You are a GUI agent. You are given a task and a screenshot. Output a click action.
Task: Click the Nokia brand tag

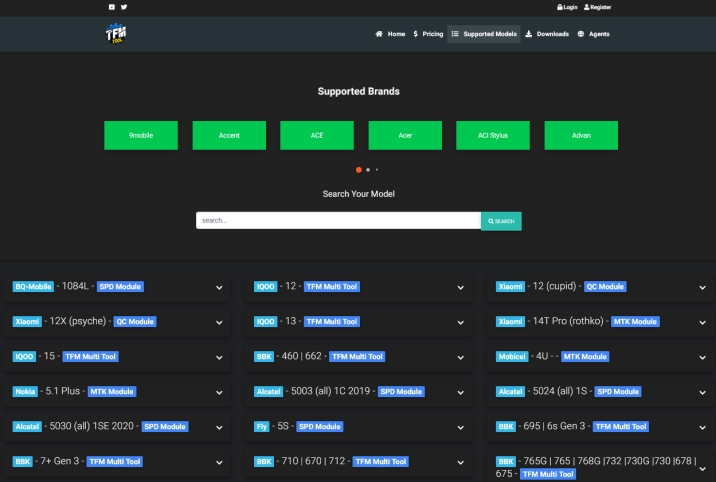click(x=25, y=392)
